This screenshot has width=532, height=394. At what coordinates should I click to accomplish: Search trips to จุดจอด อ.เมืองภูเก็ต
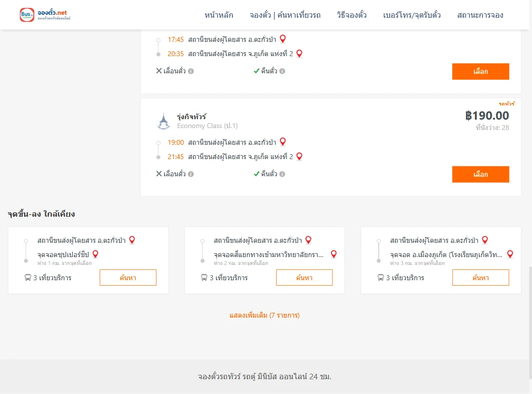480,278
